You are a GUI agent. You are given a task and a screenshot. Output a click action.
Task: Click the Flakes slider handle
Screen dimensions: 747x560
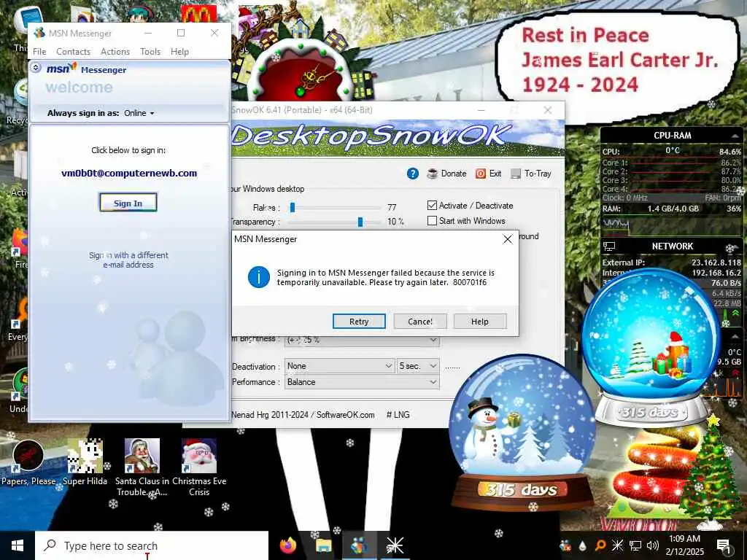[293, 207]
